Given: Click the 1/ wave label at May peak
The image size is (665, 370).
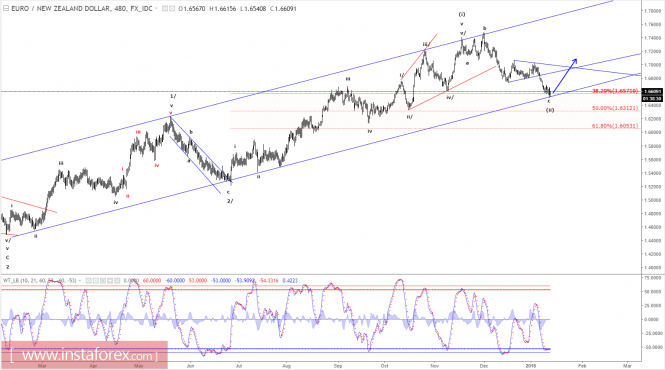Looking at the screenshot, I should point(173,96).
